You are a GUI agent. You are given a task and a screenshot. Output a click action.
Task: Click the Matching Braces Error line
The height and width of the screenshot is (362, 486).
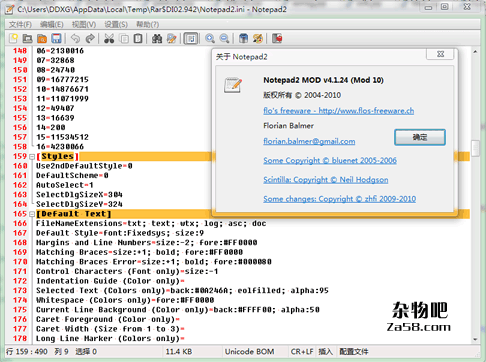(154, 262)
